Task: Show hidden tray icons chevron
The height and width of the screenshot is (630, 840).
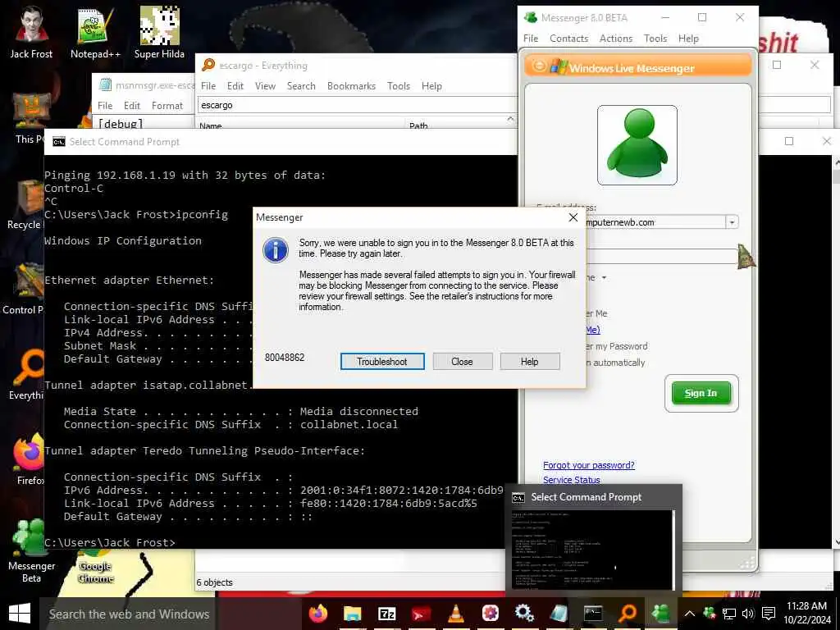Action: pos(689,614)
